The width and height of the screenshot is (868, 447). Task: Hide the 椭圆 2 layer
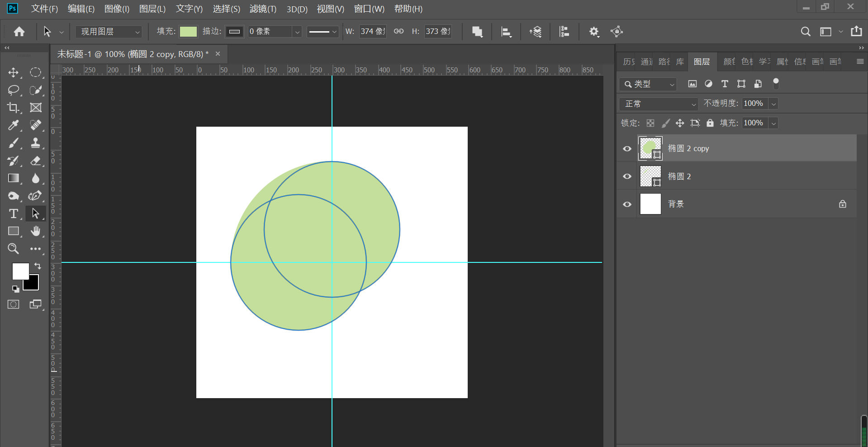(x=627, y=176)
